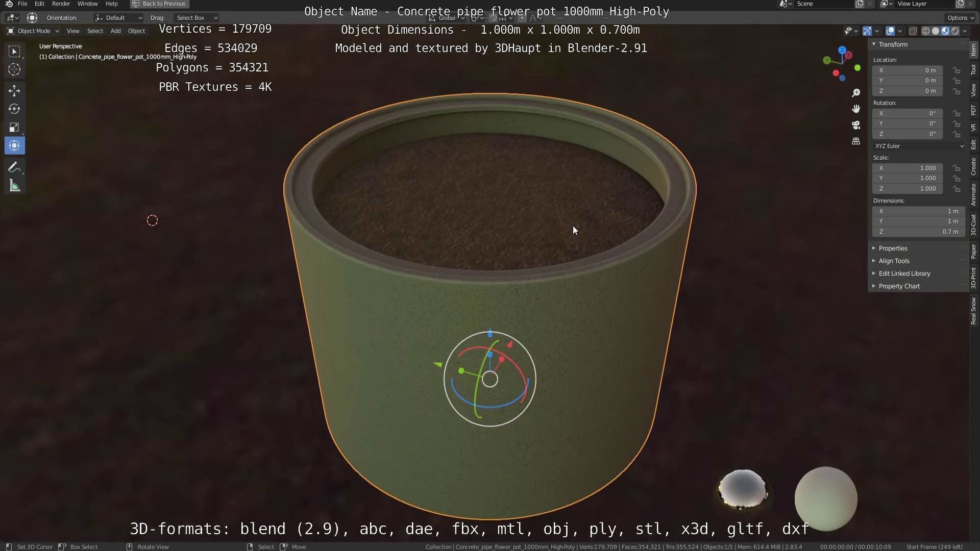Click the blue Z axis on navigation gizmo

click(842, 51)
